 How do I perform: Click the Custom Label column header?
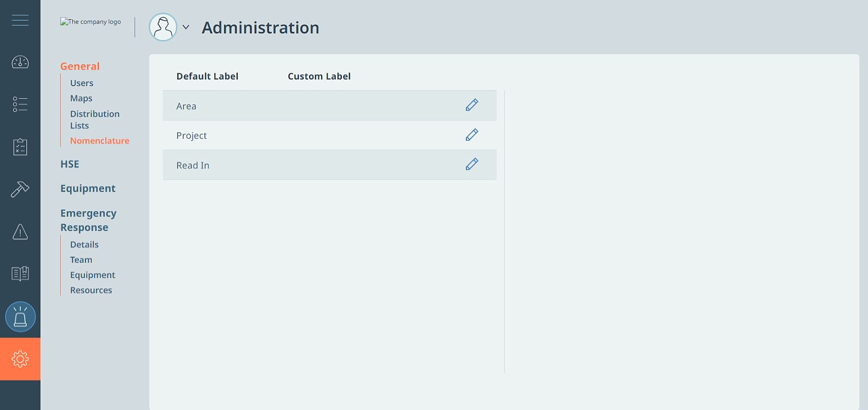coord(319,76)
